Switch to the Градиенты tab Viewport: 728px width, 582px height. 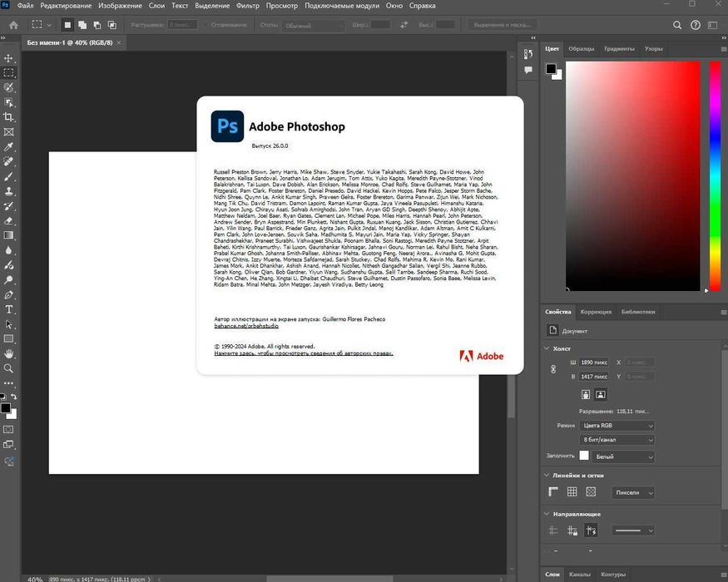pos(619,49)
